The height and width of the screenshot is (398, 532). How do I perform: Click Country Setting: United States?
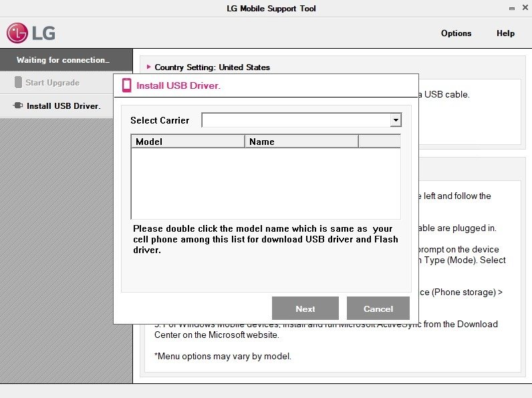212,67
